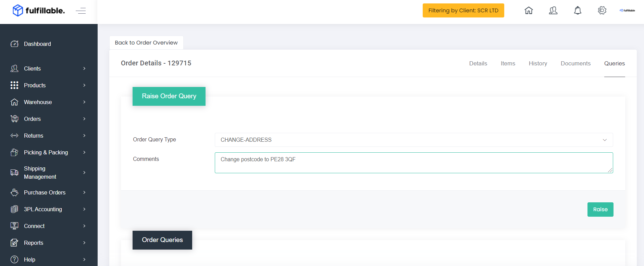Expand the Warehouse menu chevron

click(84, 102)
